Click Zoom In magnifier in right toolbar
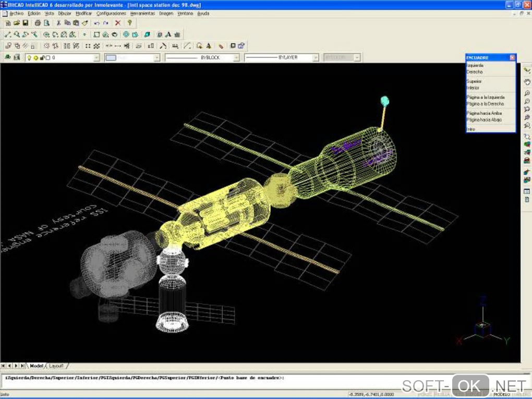The width and height of the screenshot is (532, 399). [527, 93]
